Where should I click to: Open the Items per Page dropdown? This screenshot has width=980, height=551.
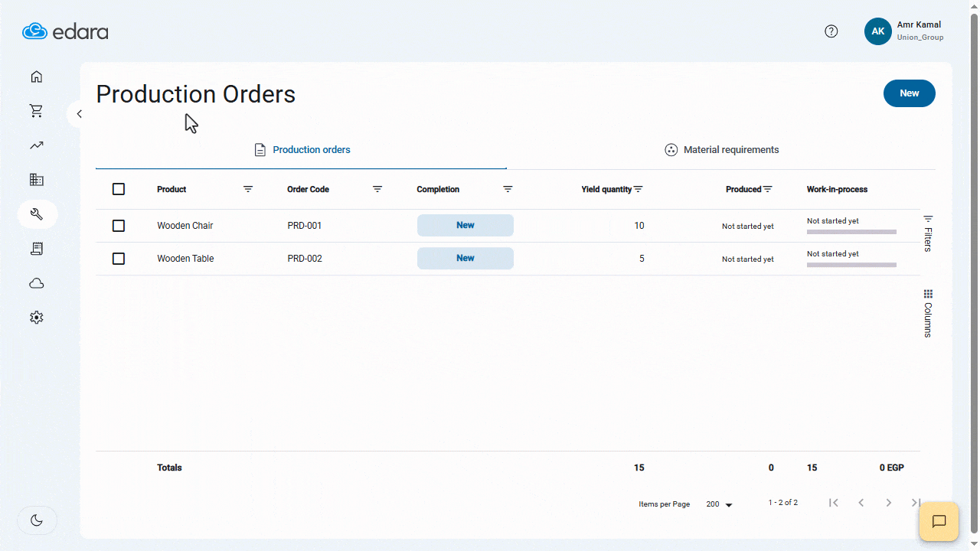point(720,504)
